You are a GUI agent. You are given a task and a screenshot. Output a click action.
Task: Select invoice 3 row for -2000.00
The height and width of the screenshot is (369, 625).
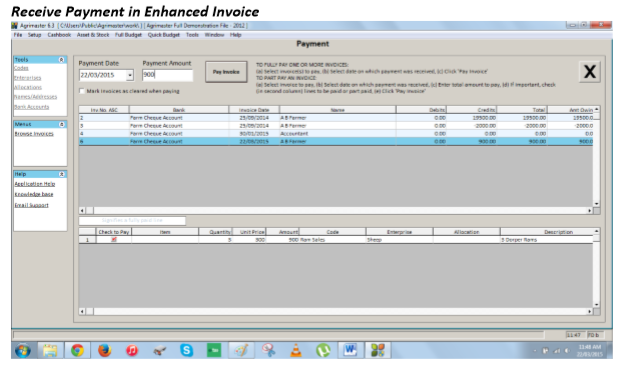coord(336,126)
